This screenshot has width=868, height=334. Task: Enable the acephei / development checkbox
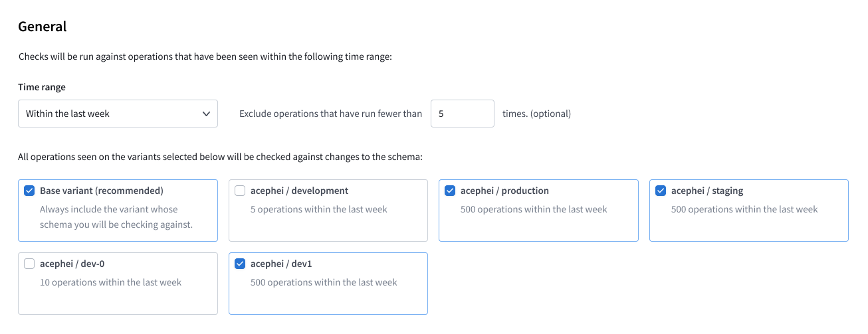pyautogui.click(x=240, y=191)
